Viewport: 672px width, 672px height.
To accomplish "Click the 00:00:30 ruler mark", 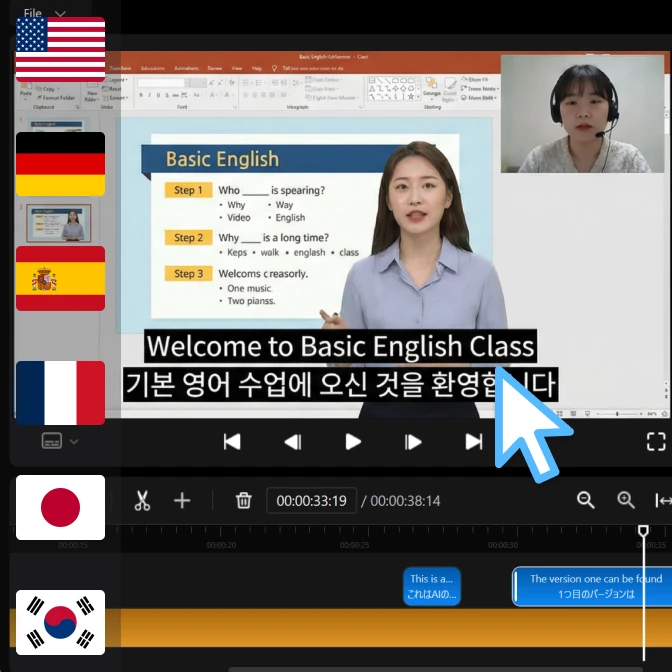I will [503, 545].
